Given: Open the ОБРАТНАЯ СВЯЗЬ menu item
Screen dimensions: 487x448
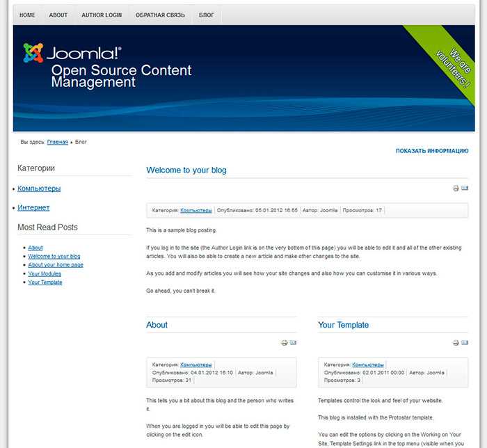Looking at the screenshot, I should [x=160, y=15].
